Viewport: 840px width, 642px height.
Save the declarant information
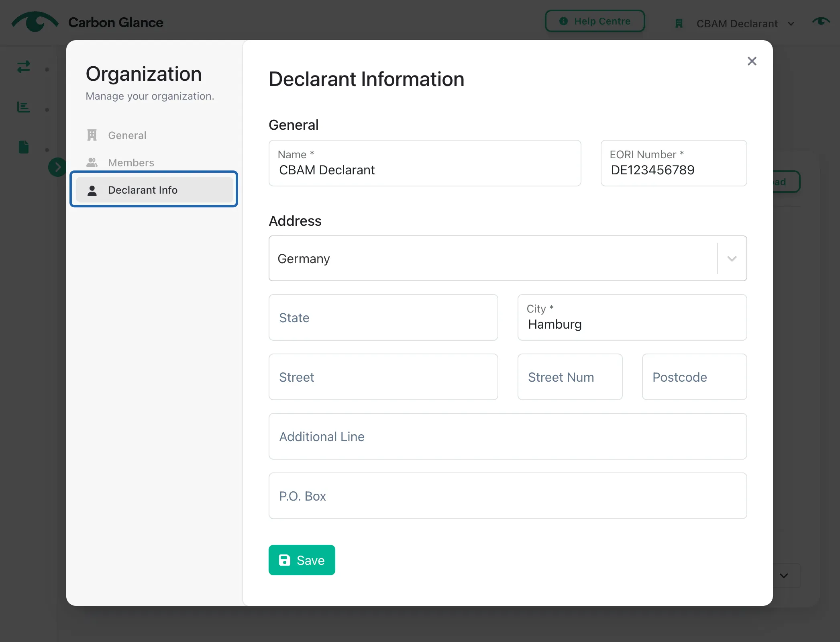pos(302,560)
